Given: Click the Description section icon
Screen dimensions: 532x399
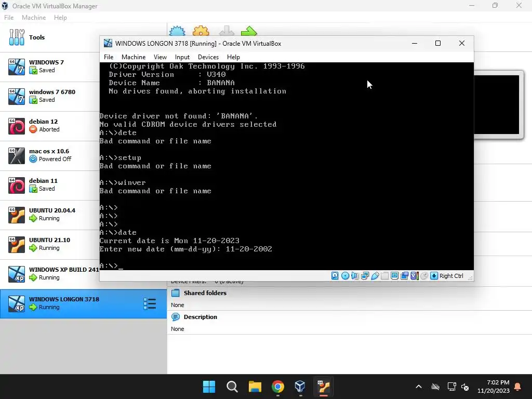Looking at the screenshot, I should 176,317.
